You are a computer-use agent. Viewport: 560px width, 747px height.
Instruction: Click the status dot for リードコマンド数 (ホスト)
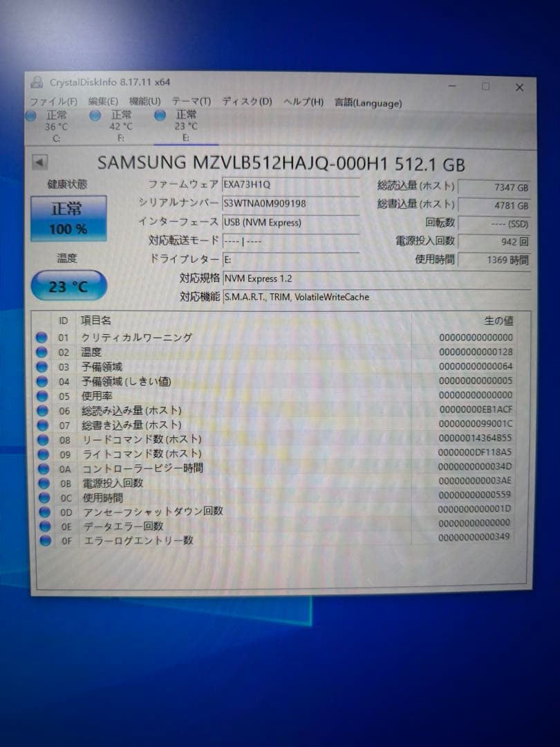[x=44, y=439]
